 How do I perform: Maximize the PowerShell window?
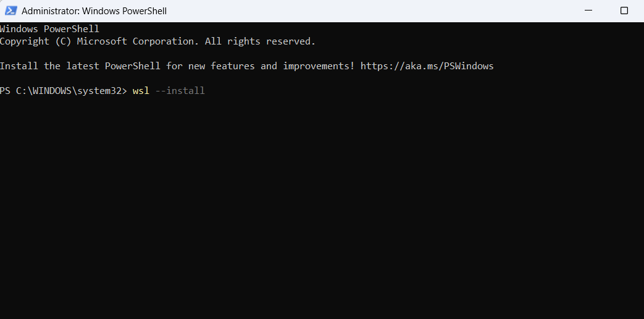click(x=624, y=11)
